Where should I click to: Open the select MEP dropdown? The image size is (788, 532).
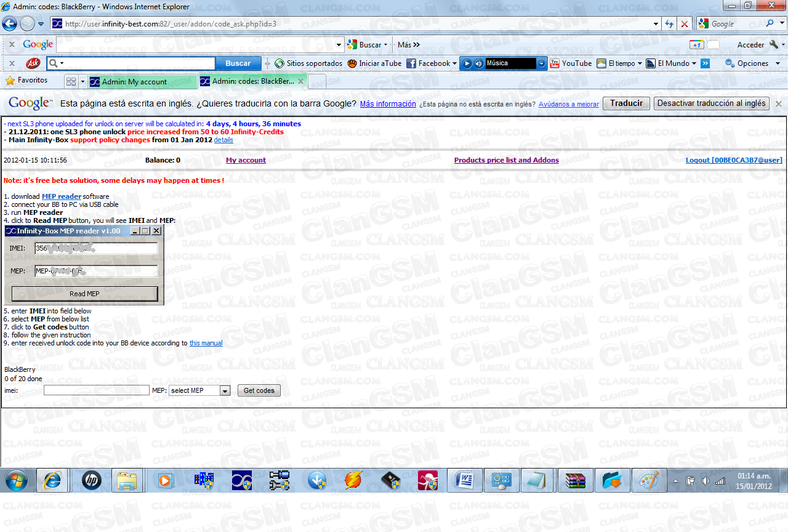[x=199, y=390]
